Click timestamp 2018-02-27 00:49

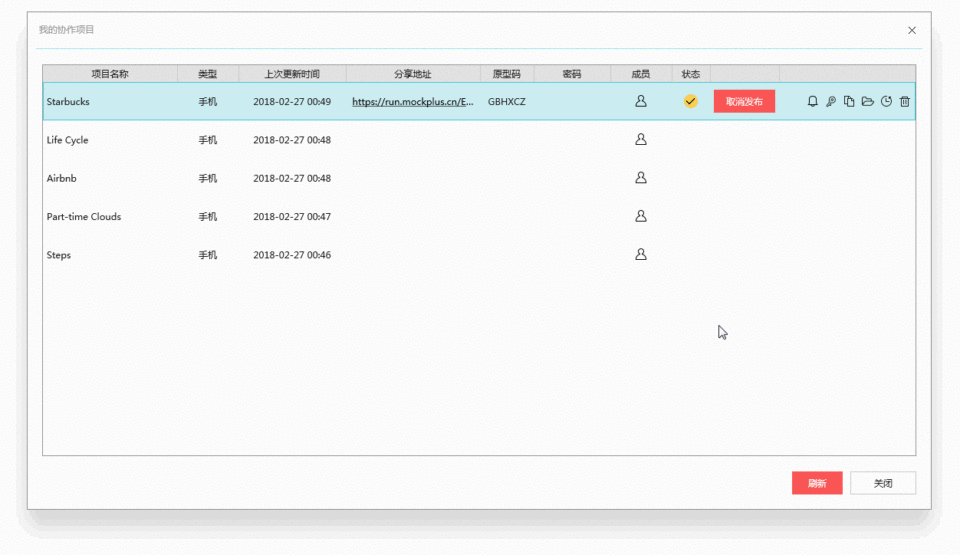(x=292, y=102)
